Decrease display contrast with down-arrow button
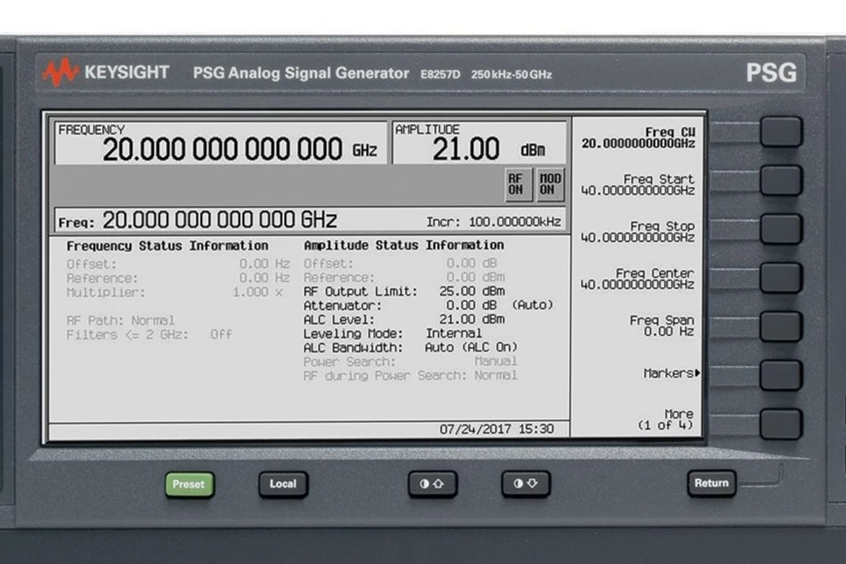Screen dimensions: 846x564 pos(526,484)
